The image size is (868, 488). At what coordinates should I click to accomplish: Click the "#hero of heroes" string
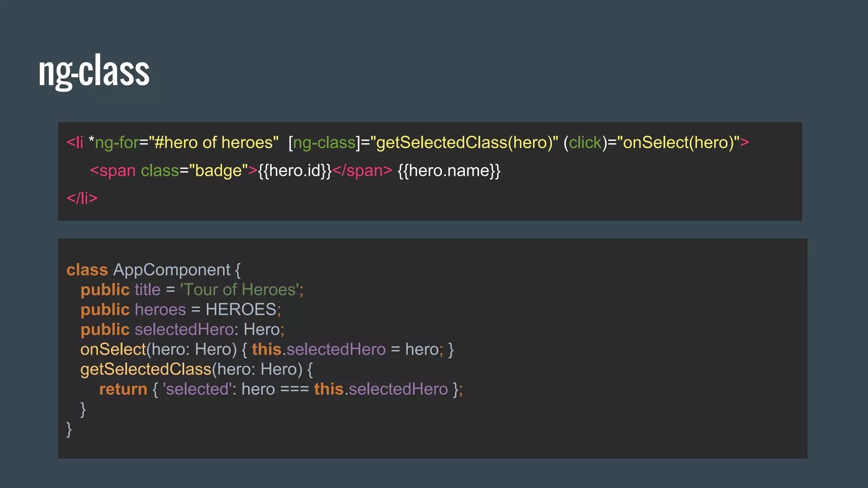point(214,142)
